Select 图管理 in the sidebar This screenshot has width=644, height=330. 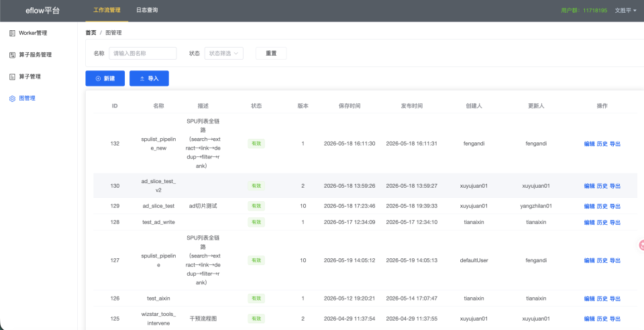(27, 98)
